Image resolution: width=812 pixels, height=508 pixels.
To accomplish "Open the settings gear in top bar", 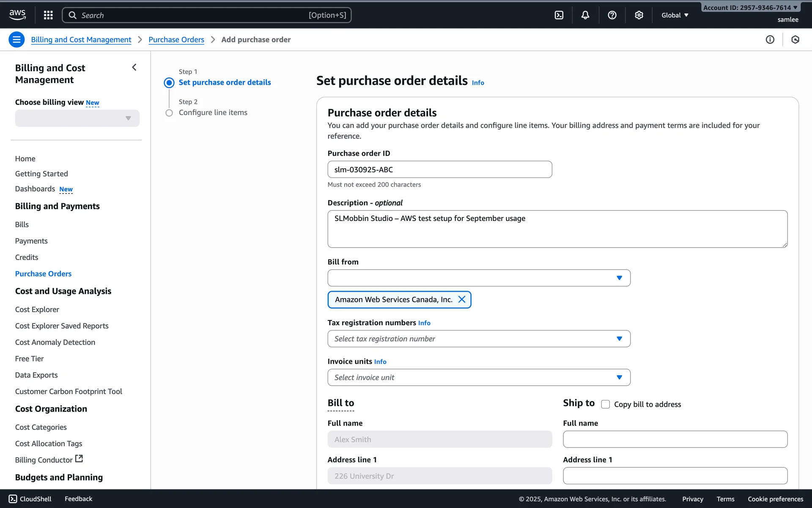I will click(x=639, y=15).
